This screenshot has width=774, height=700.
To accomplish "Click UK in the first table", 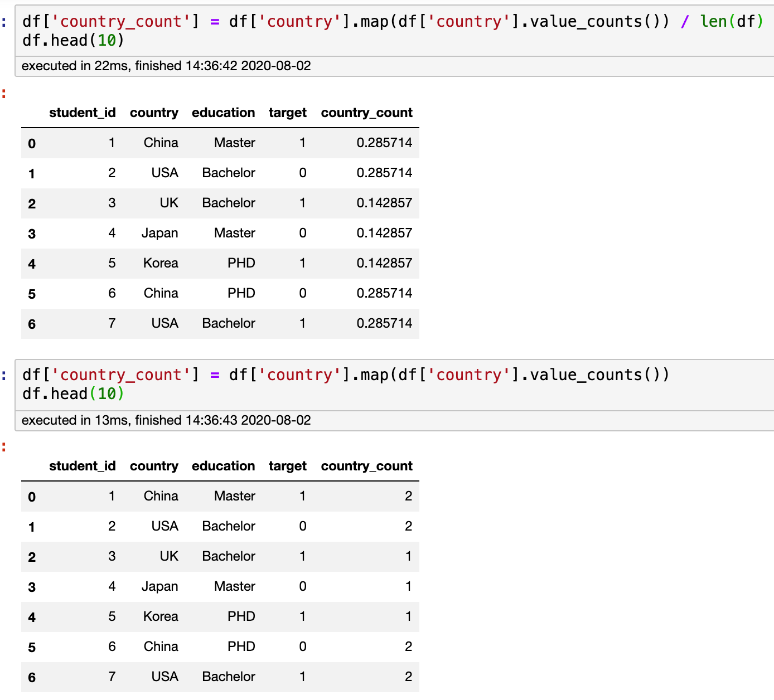I will 169,203.
